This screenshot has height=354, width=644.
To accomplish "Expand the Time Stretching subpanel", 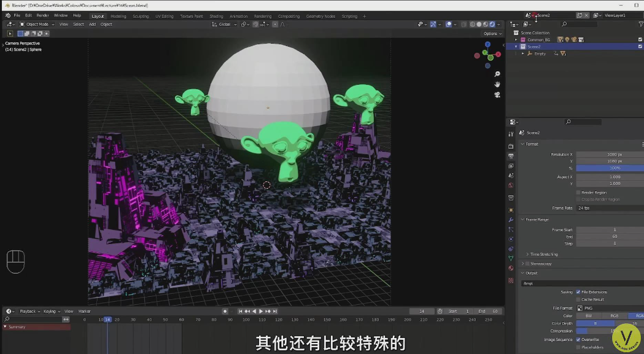I will point(527,254).
